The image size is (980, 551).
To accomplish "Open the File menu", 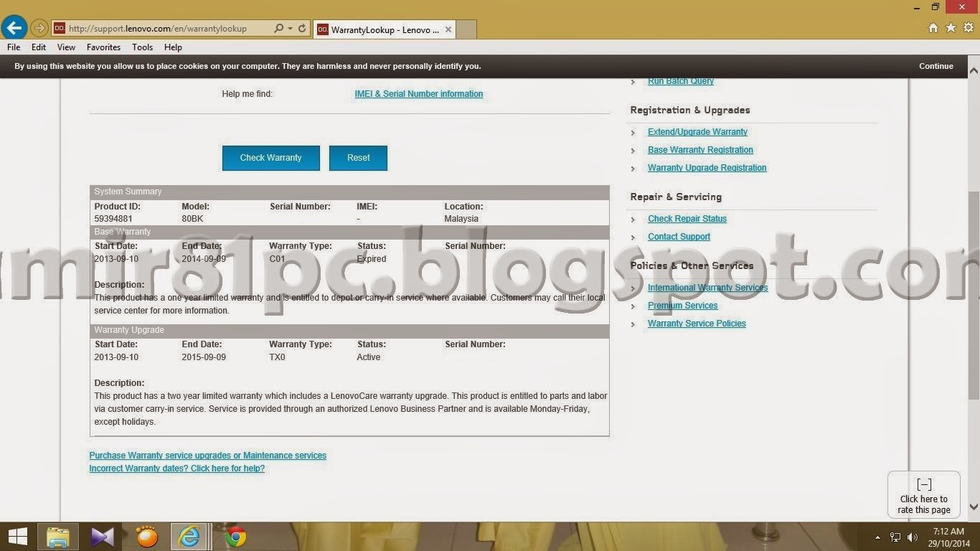I will pos(14,47).
